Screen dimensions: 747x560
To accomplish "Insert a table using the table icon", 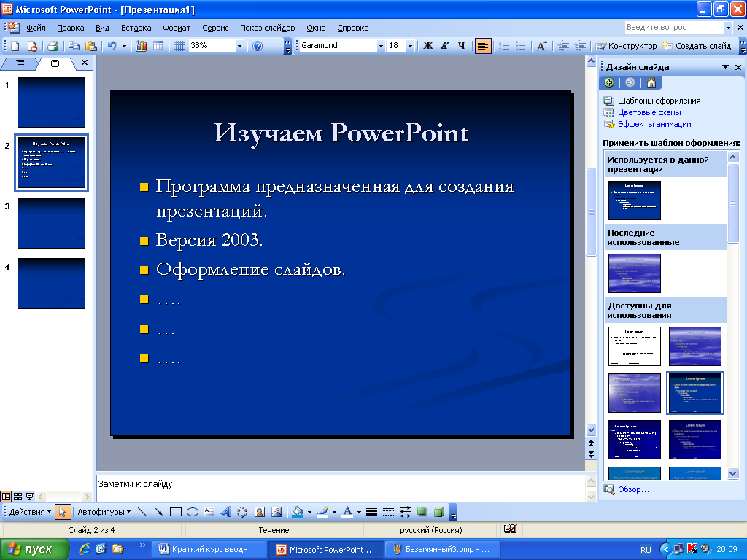I will pyautogui.click(x=158, y=46).
